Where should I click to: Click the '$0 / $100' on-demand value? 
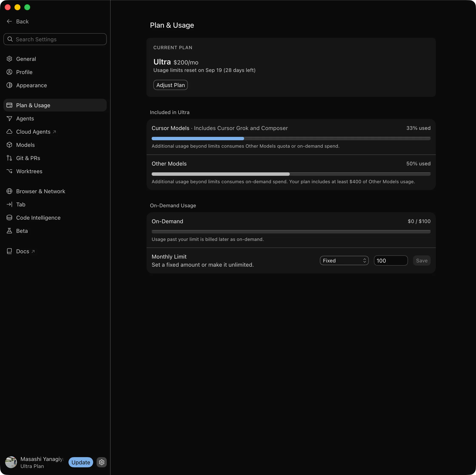click(419, 221)
